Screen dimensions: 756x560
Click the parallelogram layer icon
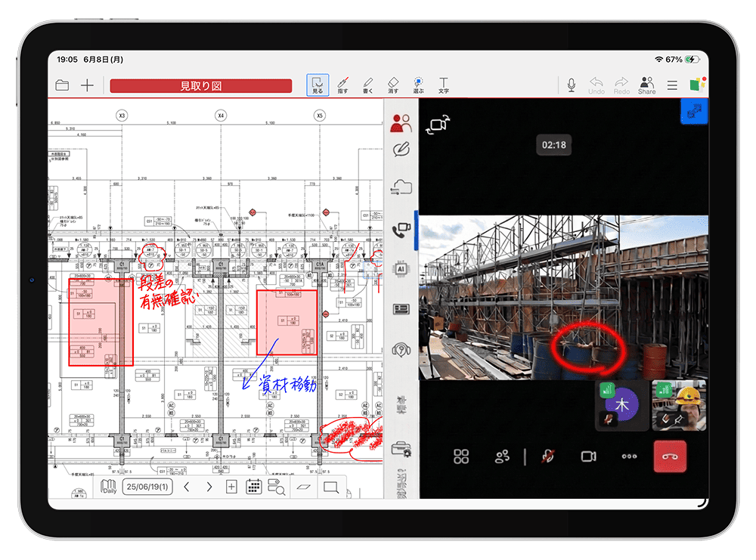[x=303, y=487]
